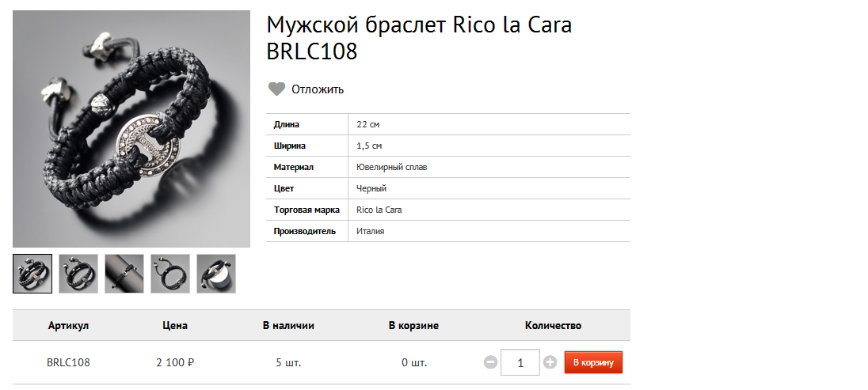
Task: Select the third thumbnail showing the wrist
Action: pyautogui.click(x=124, y=274)
